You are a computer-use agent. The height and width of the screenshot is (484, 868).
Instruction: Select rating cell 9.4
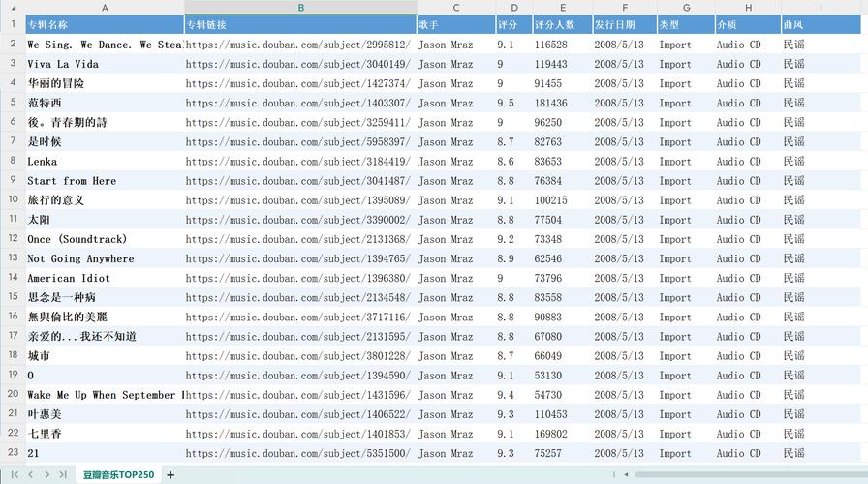514,395
